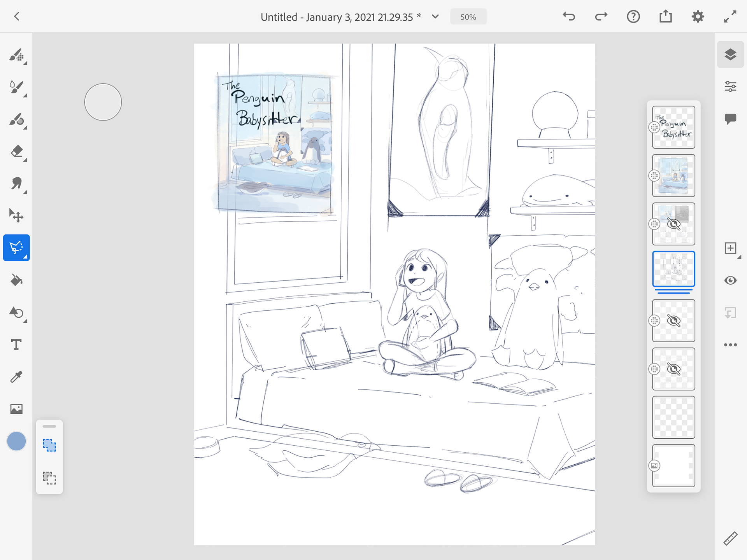The width and height of the screenshot is (747, 560).
Task: Open the Layer Properties panel
Action: click(730, 86)
